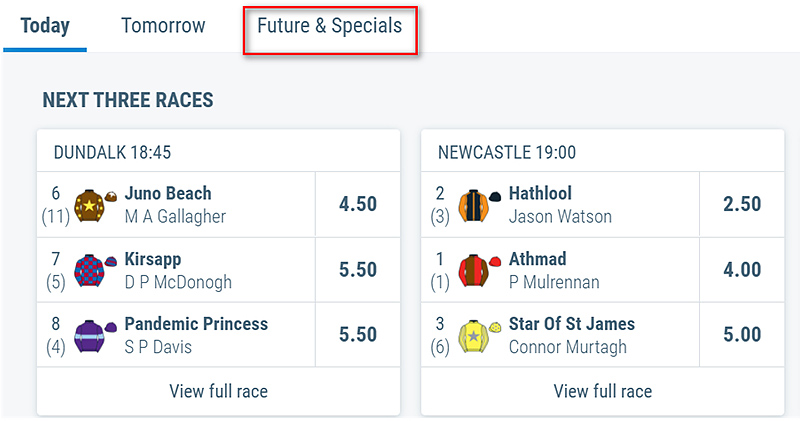Click the Hathlool horse name

(540, 194)
